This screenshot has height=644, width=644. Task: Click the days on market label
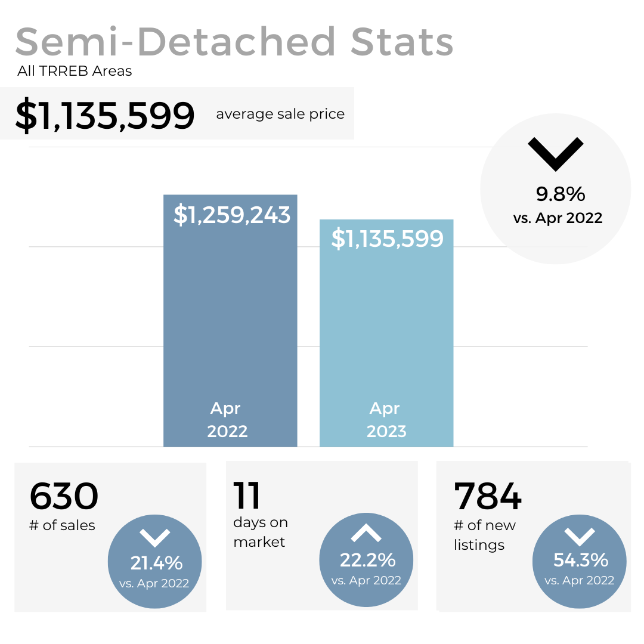tap(260, 532)
